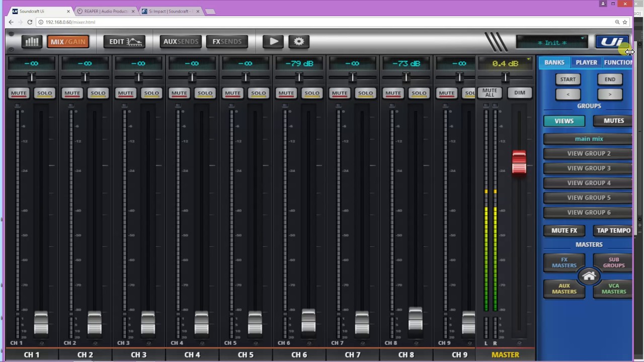Mute channel CH 8
644x362 pixels.
coord(393,93)
